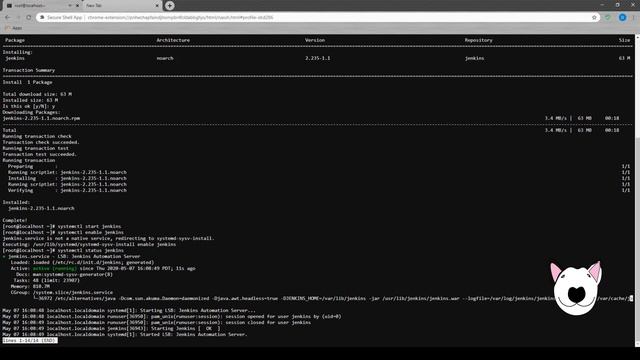Close the root@localhost terminal tab
The height and width of the screenshot is (360, 640).
coord(77,6)
